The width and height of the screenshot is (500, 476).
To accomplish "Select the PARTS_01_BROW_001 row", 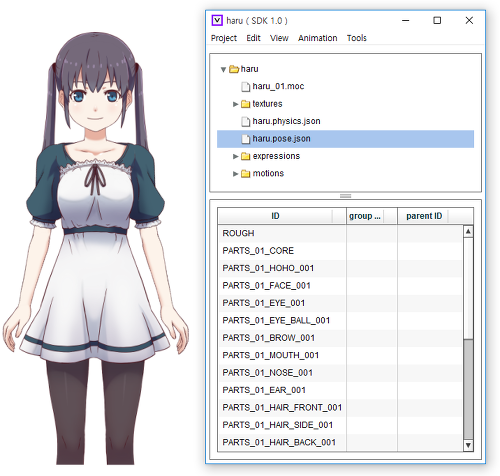I will point(340,338).
